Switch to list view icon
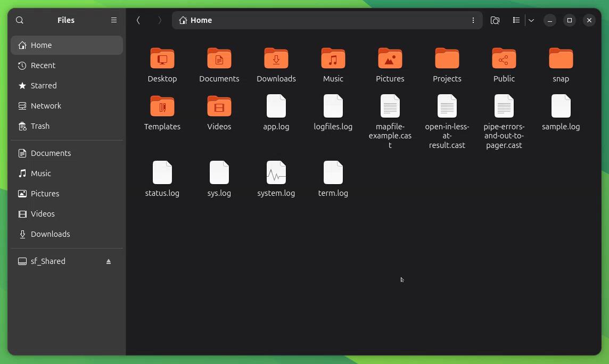The width and height of the screenshot is (609, 364). [x=516, y=20]
